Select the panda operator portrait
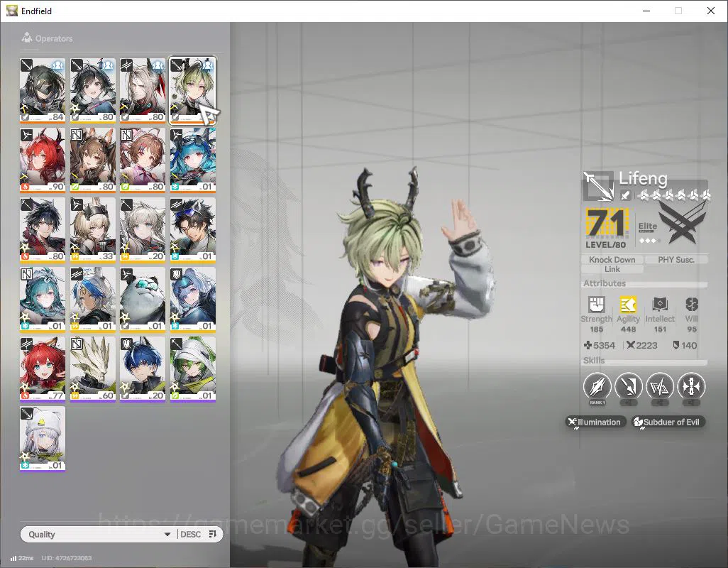 coord(143,299)
